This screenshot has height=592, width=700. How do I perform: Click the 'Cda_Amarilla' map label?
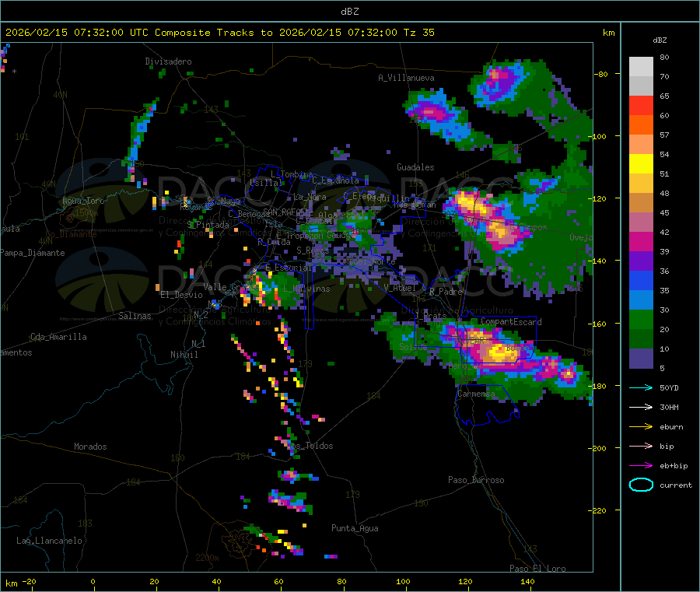(x=58, y=337)
